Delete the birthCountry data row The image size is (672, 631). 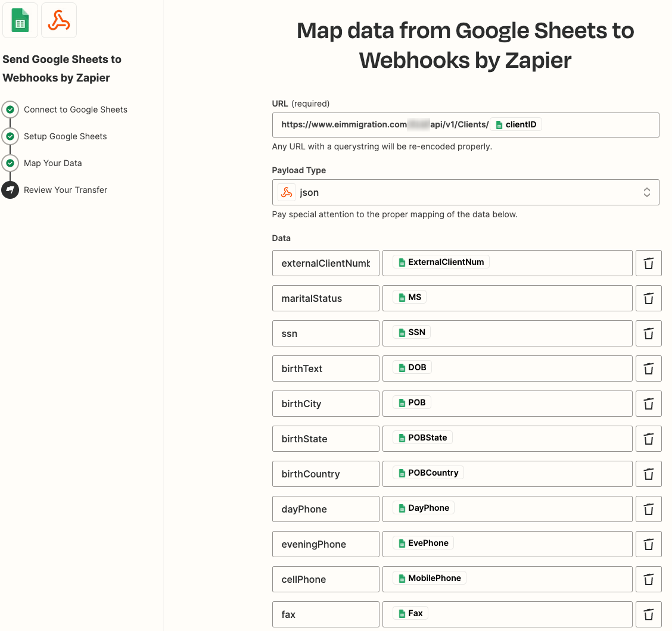(648, 474)
